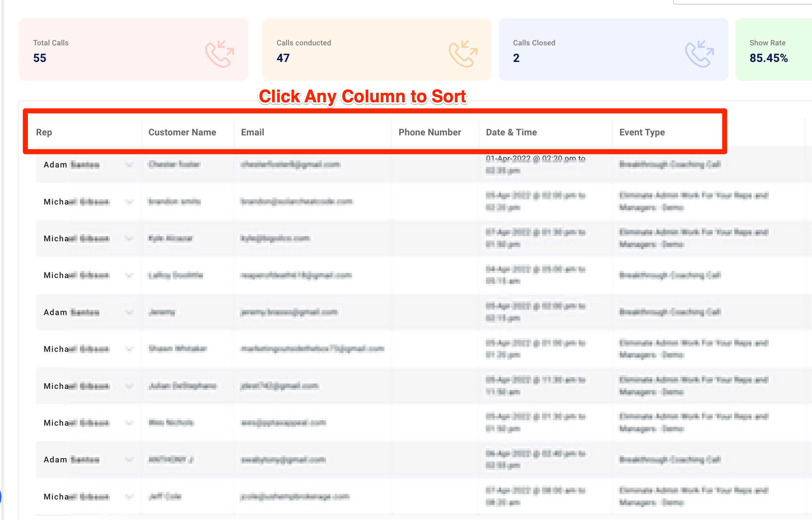The image size is (812, 520).
Task: Click the Total Calls phone icon
Action: coord(220,54)
